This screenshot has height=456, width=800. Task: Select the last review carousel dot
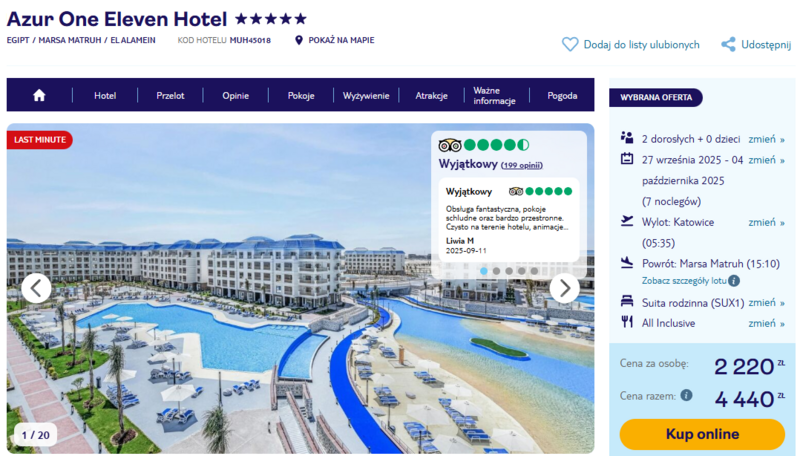point(534,271)
